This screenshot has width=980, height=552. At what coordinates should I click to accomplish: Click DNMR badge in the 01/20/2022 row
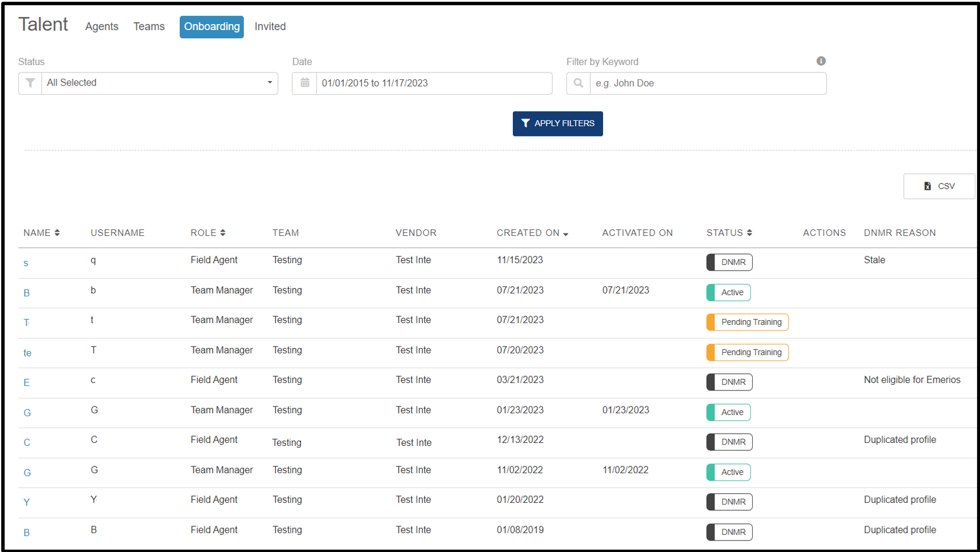(729, 502)
